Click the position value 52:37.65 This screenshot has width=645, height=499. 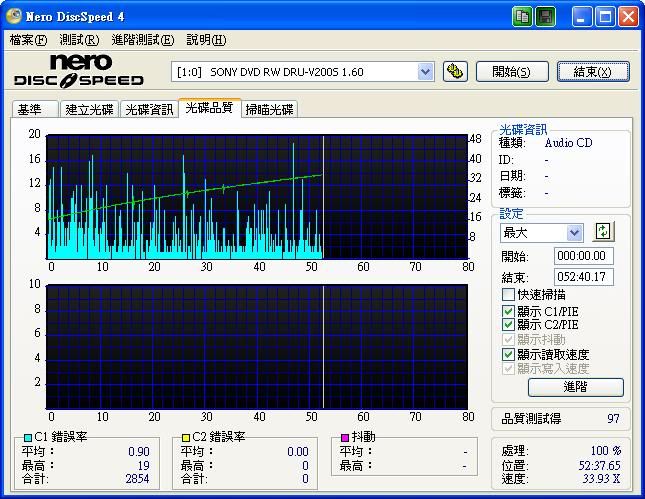tap(599, 465)
